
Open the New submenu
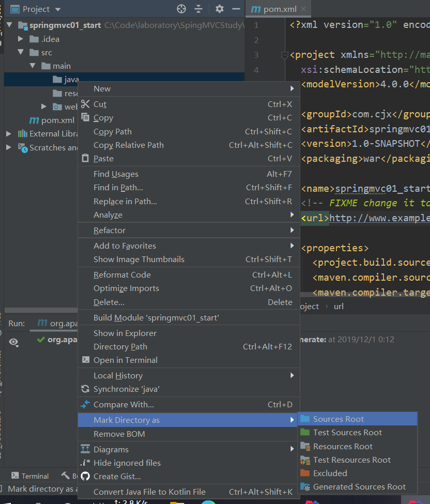coord(189,89)
